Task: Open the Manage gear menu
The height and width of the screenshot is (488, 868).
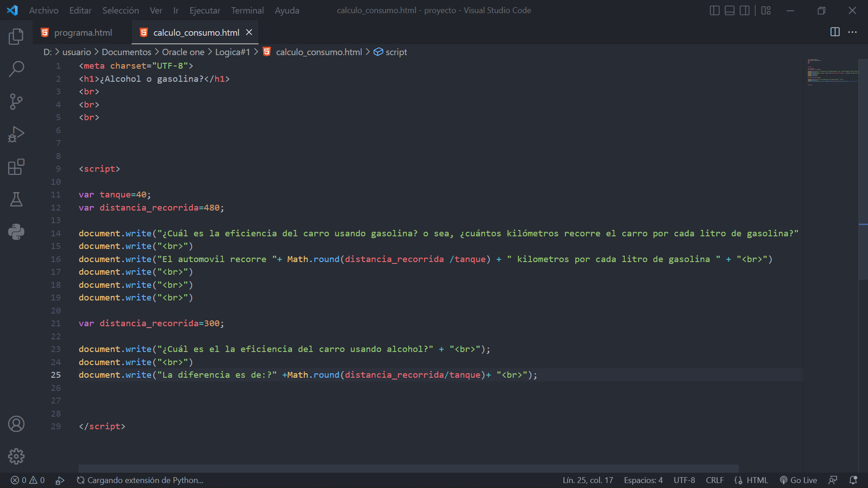Action: 16,456
